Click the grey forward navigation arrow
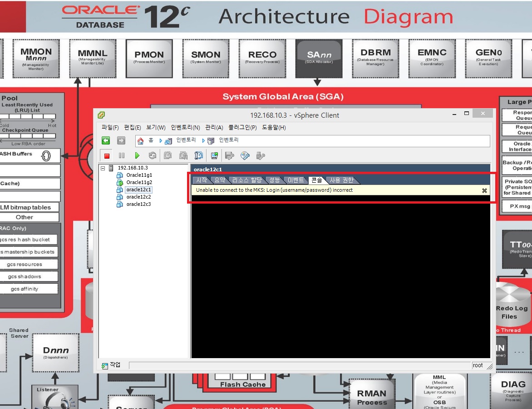 click(121, 140)
